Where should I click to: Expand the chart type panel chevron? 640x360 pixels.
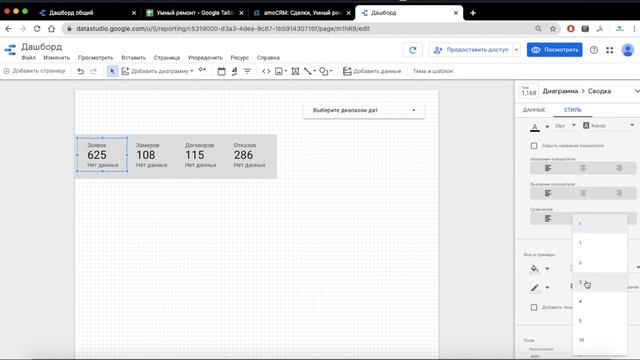(637, 91)
